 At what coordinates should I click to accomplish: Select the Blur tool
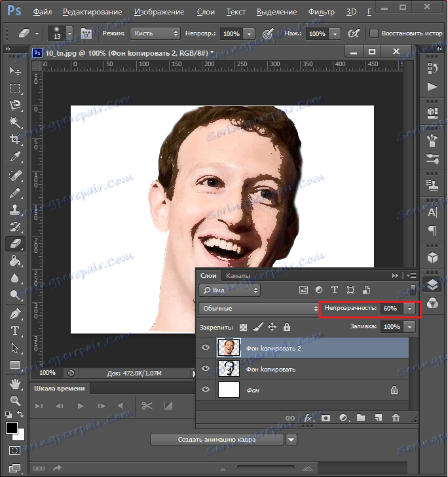(x=15, y=278)
